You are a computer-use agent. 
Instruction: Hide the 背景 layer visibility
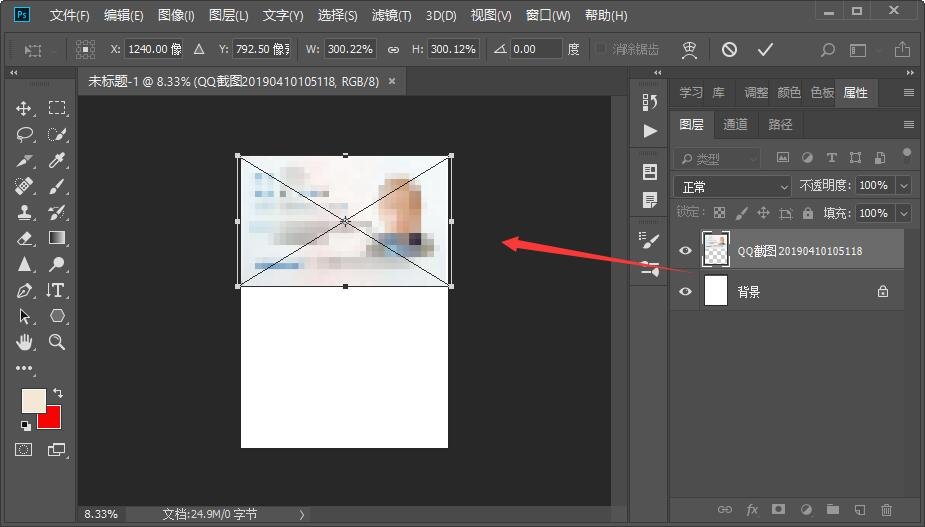pos(685,292)
